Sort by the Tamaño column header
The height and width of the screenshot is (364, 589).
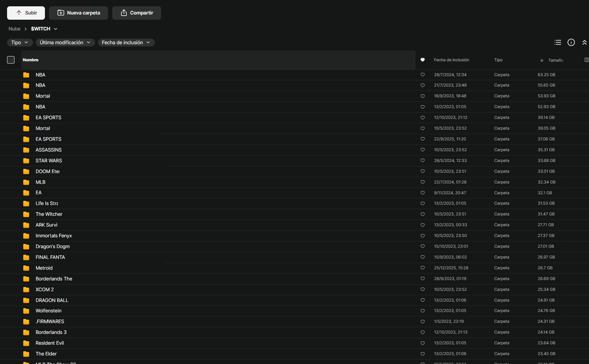[556, 60]
